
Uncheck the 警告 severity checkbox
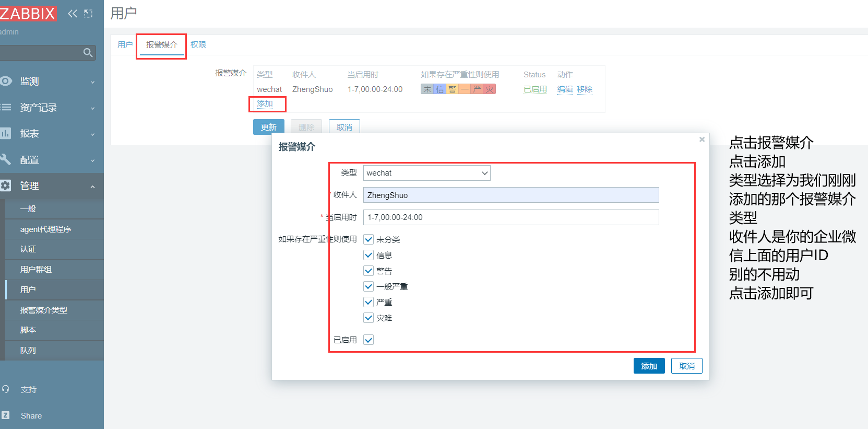click(368, 271)
